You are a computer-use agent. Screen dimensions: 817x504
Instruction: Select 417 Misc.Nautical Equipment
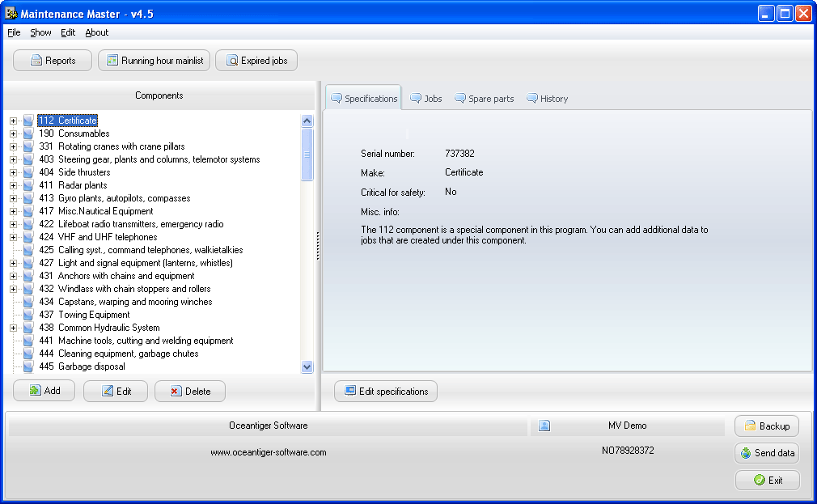96,211
